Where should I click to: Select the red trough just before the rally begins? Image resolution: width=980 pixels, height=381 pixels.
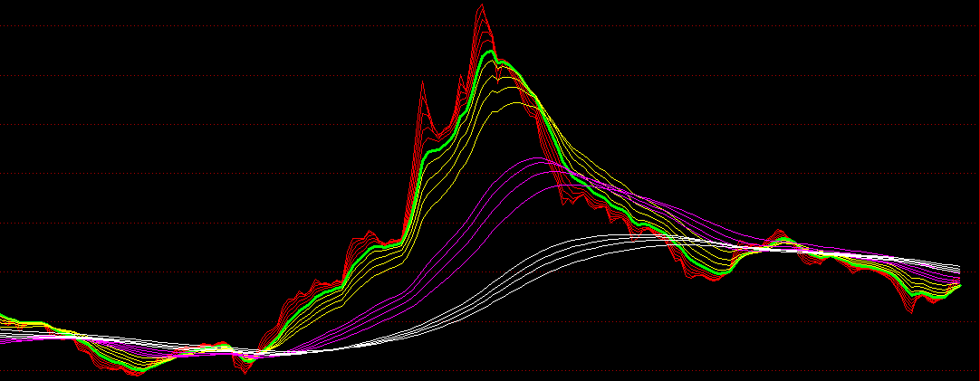(241, 364)
